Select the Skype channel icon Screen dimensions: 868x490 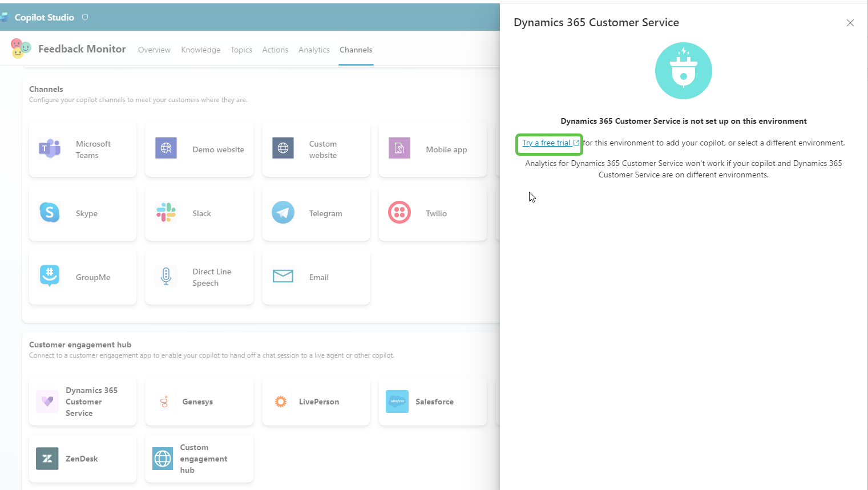50,213
